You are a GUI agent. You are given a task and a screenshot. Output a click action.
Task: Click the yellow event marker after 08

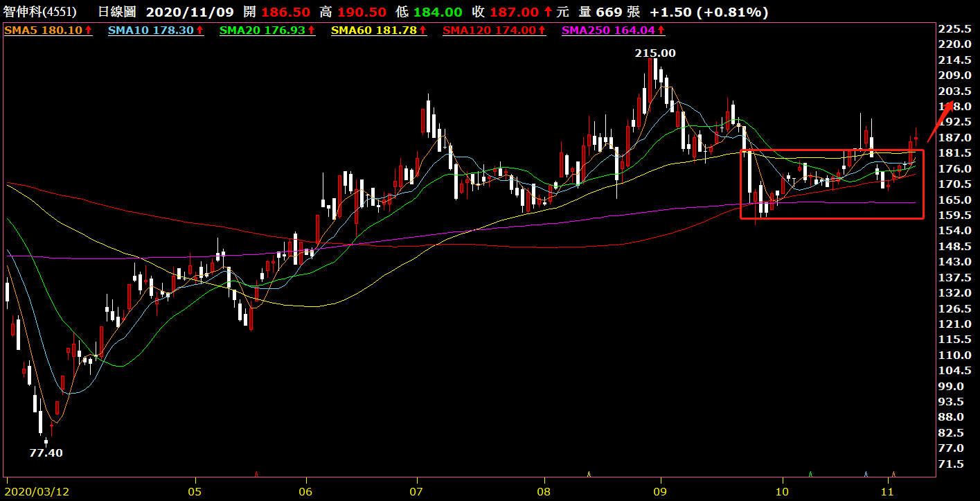pos(589,474)
